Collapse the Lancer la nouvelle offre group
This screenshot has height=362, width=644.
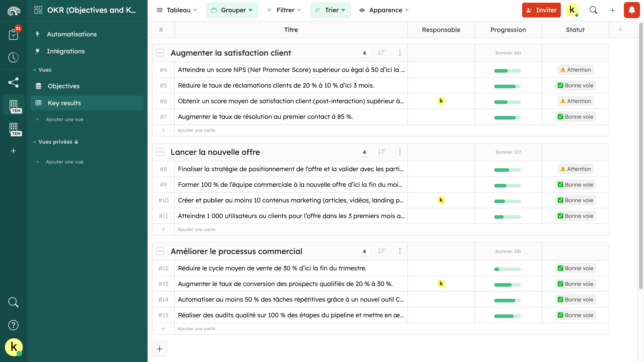[x=161, y=152]
